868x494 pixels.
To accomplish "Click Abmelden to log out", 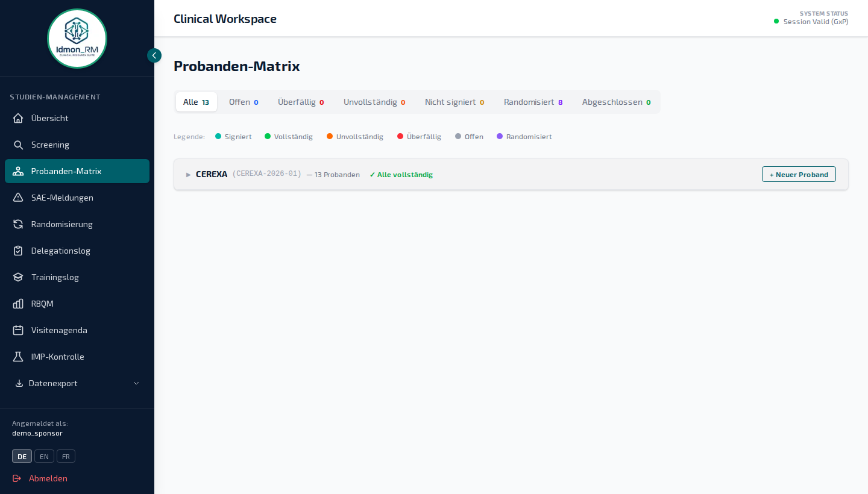I will coord(48,478).
